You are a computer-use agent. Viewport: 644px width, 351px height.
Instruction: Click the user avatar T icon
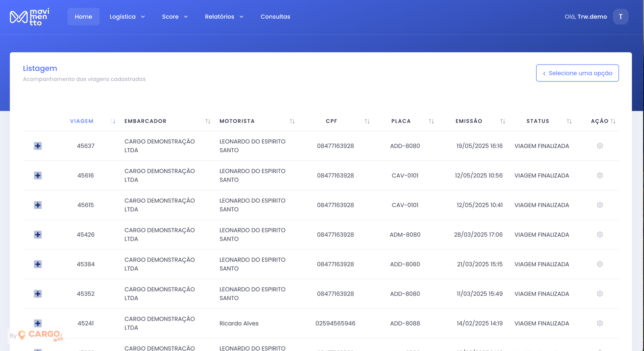click(x=620, y=17)
